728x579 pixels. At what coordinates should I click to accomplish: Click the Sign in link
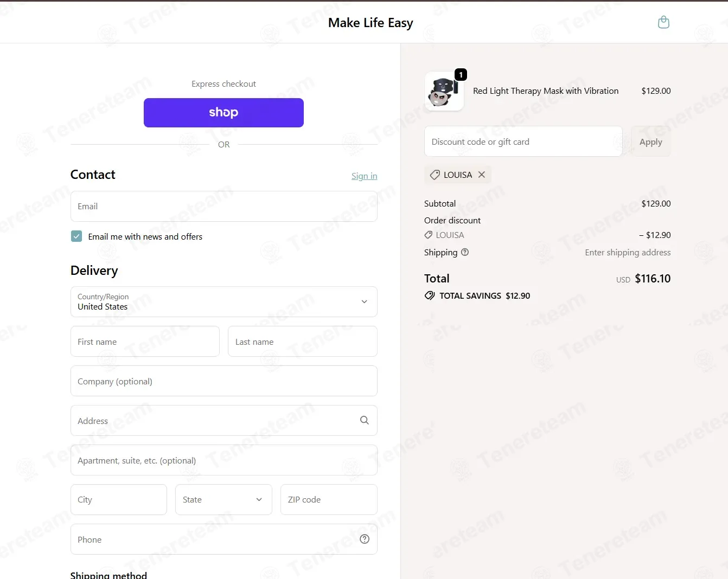pos(364,176)
